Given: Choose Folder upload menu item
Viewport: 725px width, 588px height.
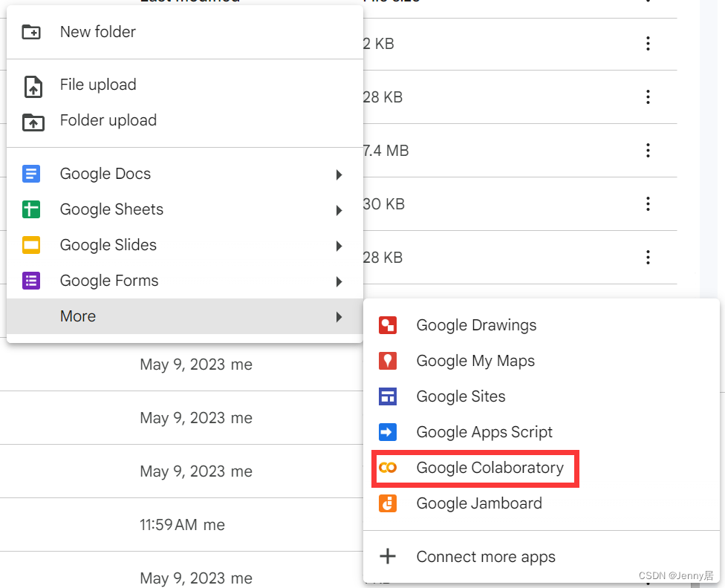Looking at the screenshot, I should point(185,120).
